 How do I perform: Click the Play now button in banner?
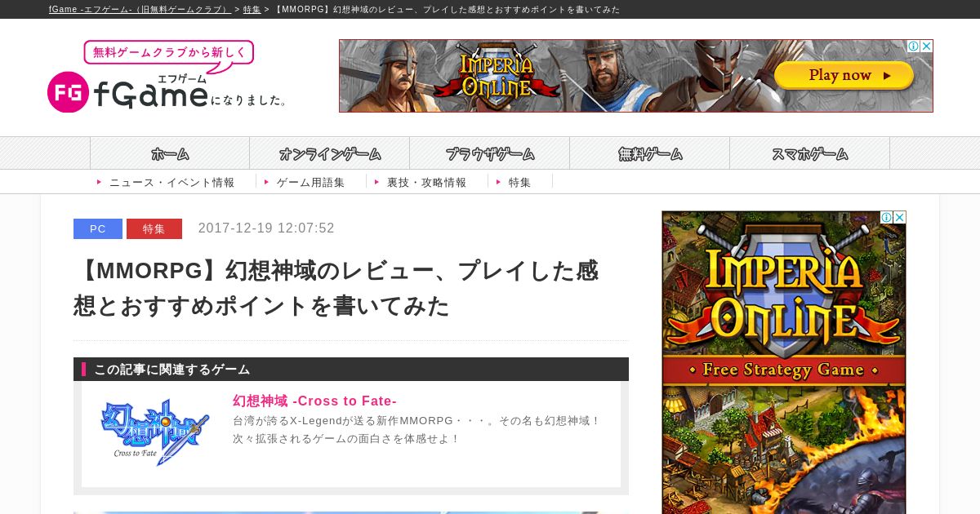point(844,75)
